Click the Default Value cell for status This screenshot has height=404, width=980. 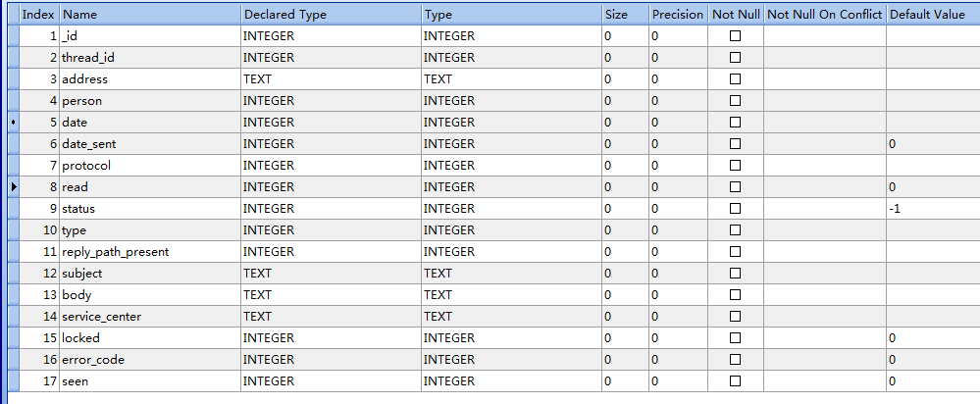pyautogui.click(x=931, y=209)
